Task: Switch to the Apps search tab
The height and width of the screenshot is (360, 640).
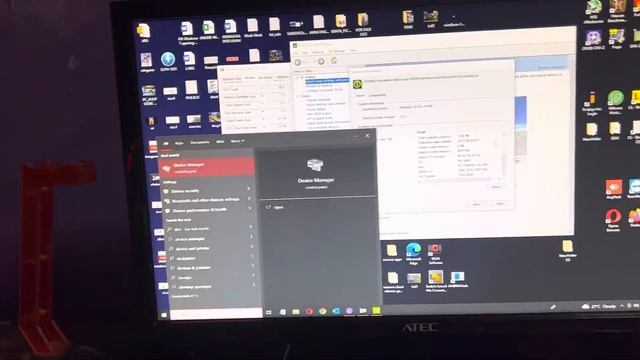Action: 179,143
